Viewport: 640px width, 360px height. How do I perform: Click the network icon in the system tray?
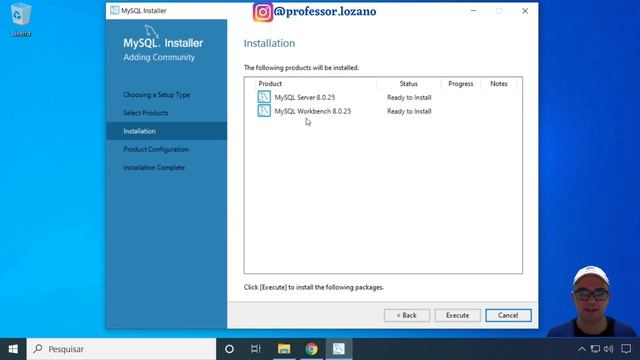(596, 349)
